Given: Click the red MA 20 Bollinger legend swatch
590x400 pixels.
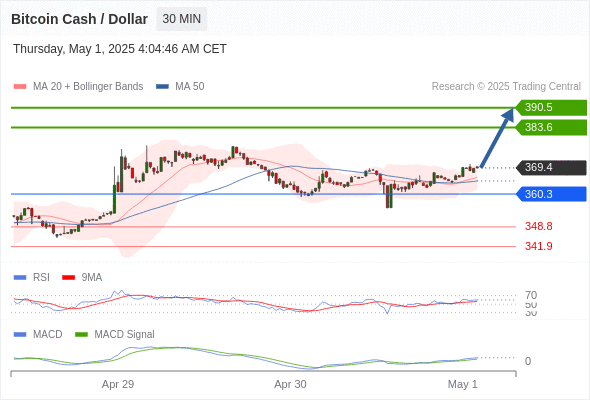Looking at the screenshot, I should [x=20, y=87].
